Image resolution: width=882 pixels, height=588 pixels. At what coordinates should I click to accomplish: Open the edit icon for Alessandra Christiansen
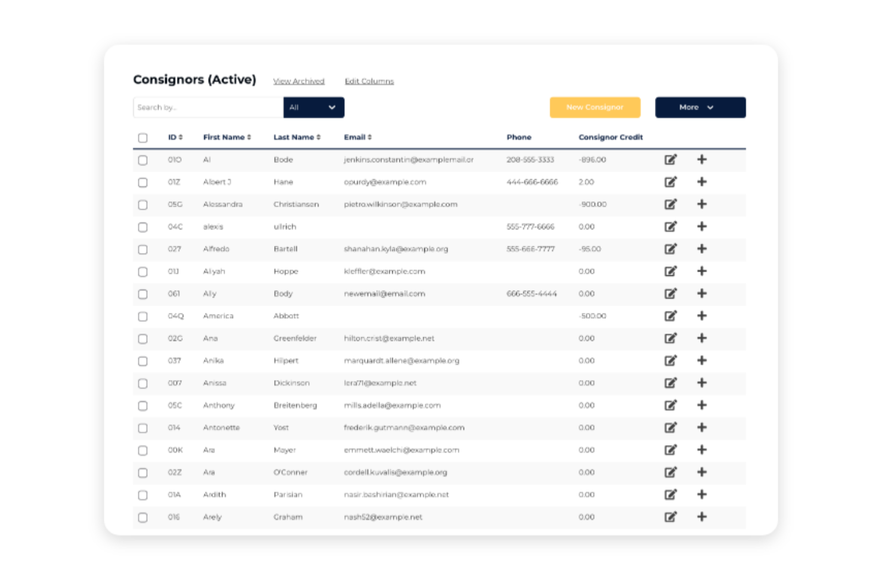point(671,204)
